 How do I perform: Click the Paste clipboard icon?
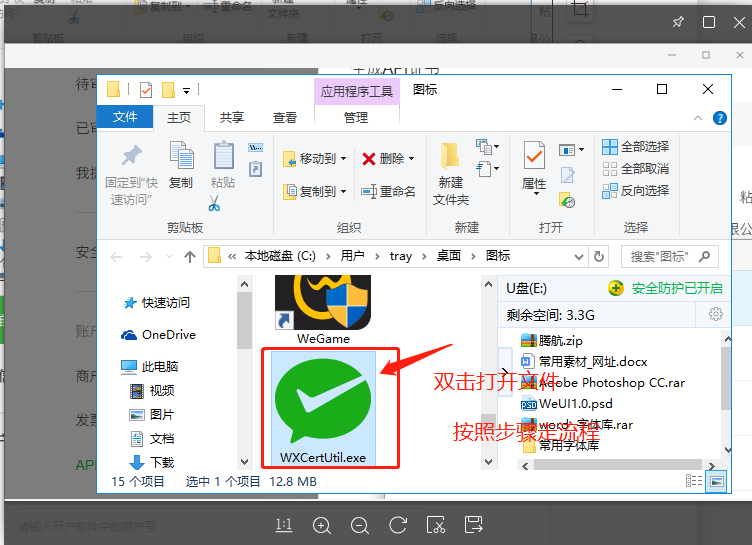point(223,155)
